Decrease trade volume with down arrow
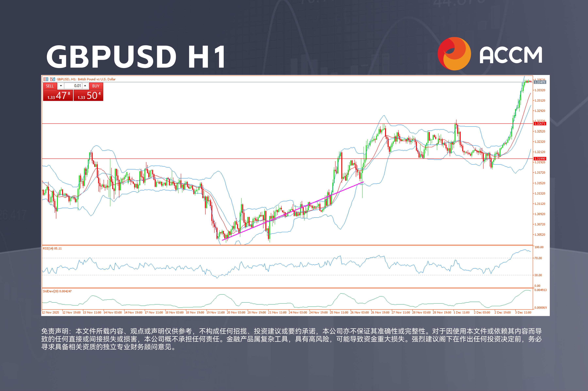Image resolution: width=588 pixels, height=391 pixels. [61, 86]
